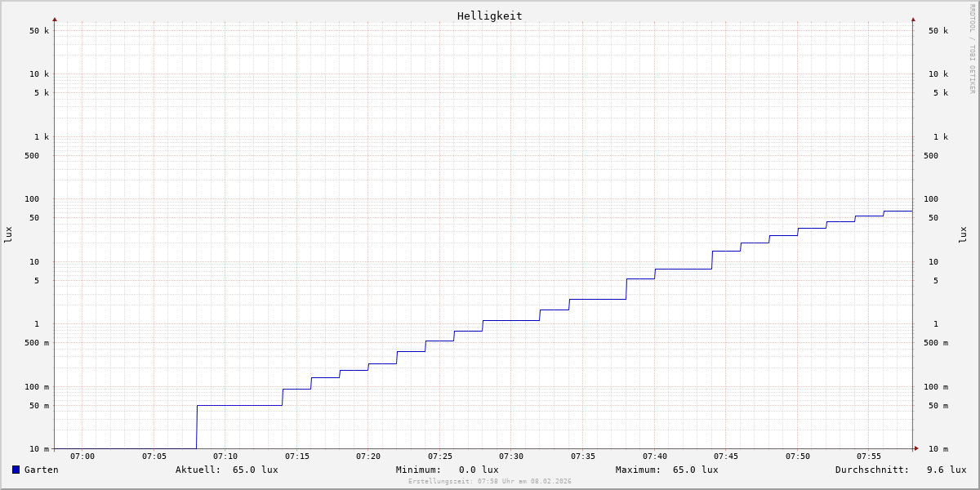Click the Maximum 65.0 lux value

pos(695,470)
